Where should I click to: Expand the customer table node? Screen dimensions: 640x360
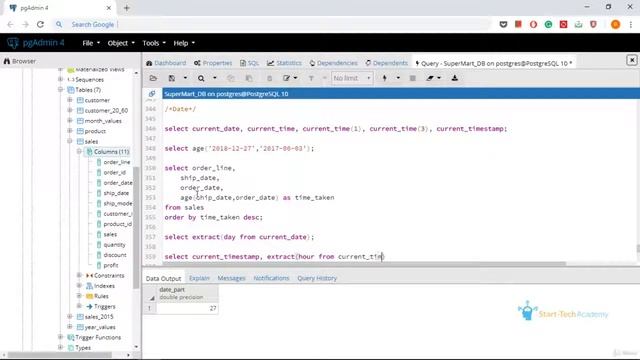pos(70,100)
